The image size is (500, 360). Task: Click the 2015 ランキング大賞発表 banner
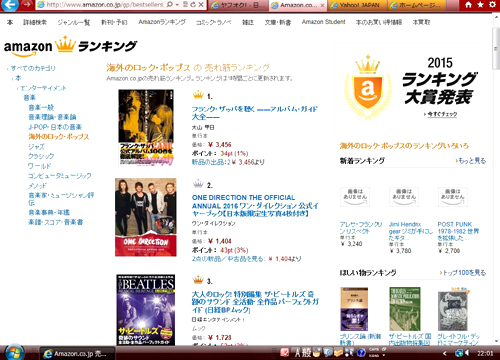pyautogui.click(x=412, y=88)
